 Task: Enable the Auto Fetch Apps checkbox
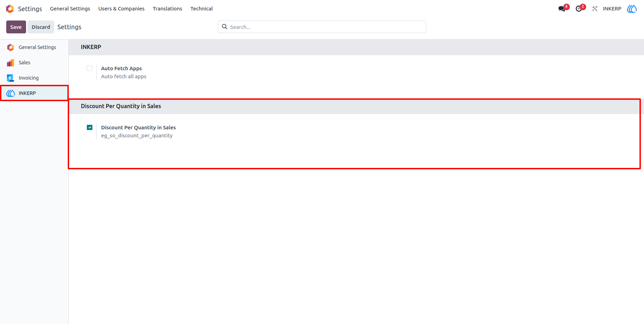(90, 68)
